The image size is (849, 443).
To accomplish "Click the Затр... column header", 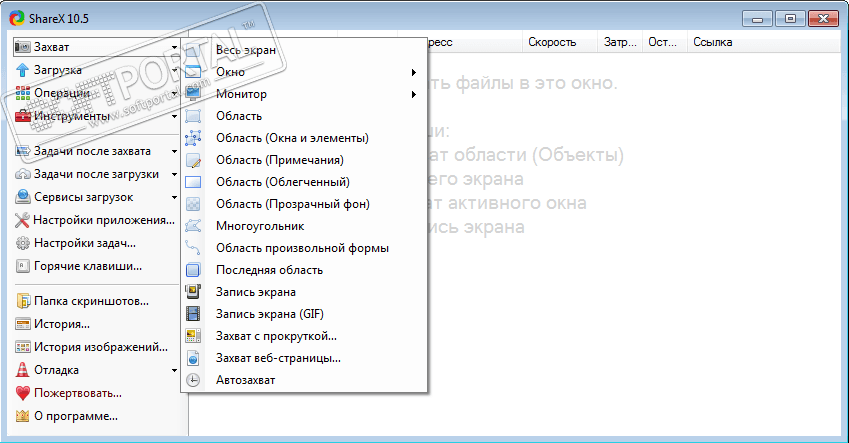I will [x=620, y=42].
